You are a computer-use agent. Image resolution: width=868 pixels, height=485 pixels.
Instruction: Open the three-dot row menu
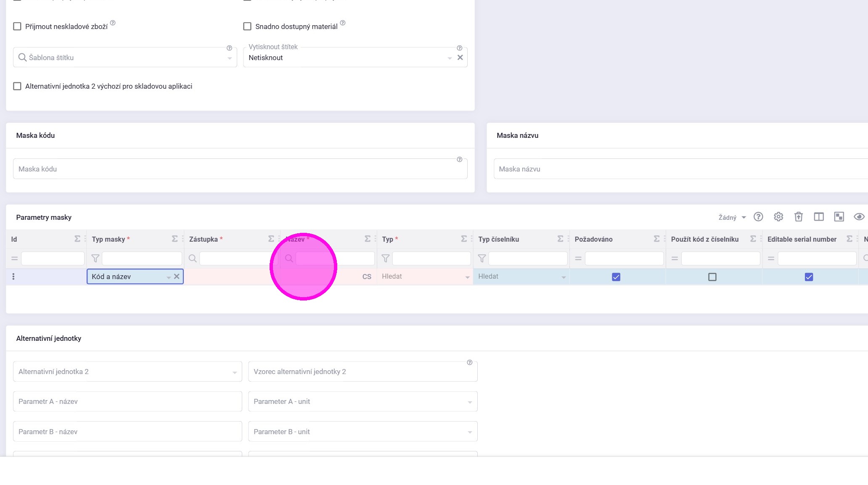(x=13, y=277)
